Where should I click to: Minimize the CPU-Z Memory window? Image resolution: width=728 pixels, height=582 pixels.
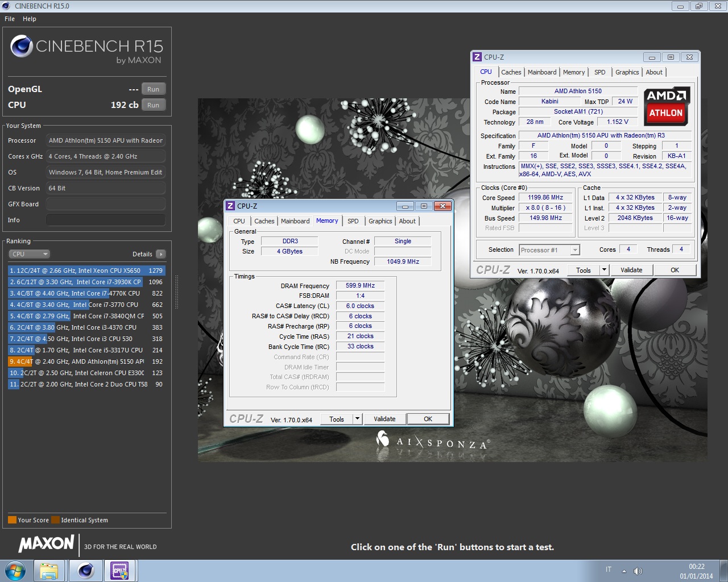(405, 206)
